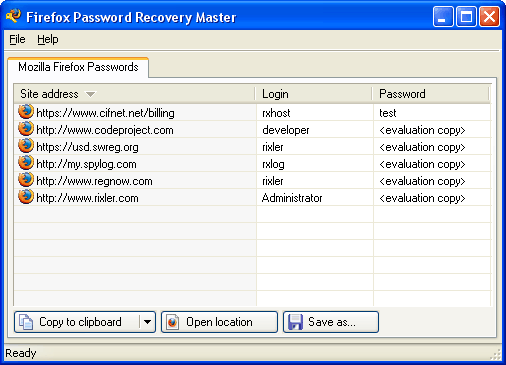Click Firefox icon beside rixler.com row

click(x=26, y=197)
